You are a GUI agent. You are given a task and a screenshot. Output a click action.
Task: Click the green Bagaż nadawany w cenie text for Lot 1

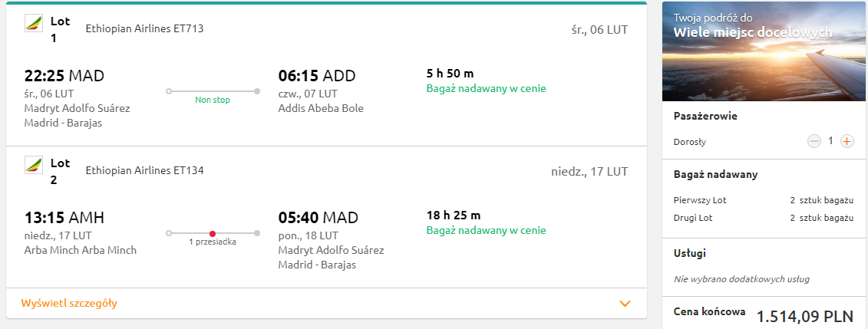(486, 88)
